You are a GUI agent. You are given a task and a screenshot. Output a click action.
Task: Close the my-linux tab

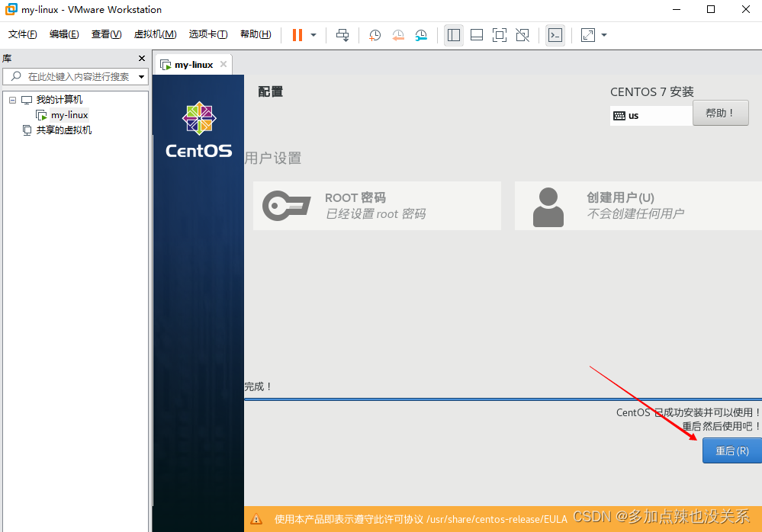[x=223, y=64]
